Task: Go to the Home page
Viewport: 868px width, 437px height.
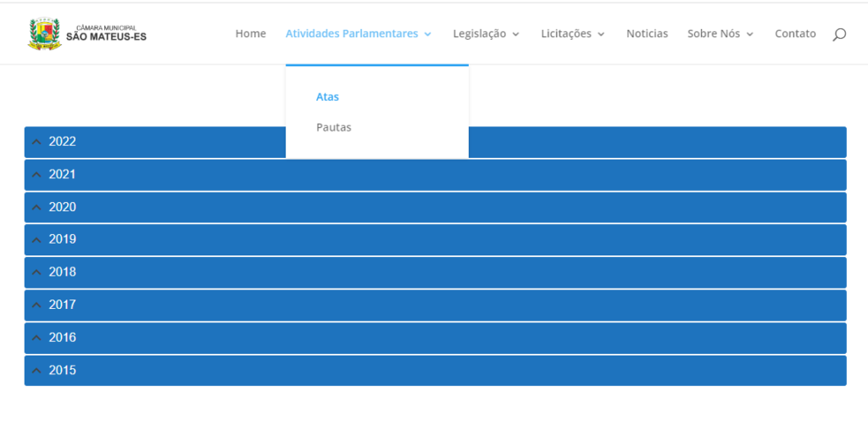Action: tap(250, 34)
